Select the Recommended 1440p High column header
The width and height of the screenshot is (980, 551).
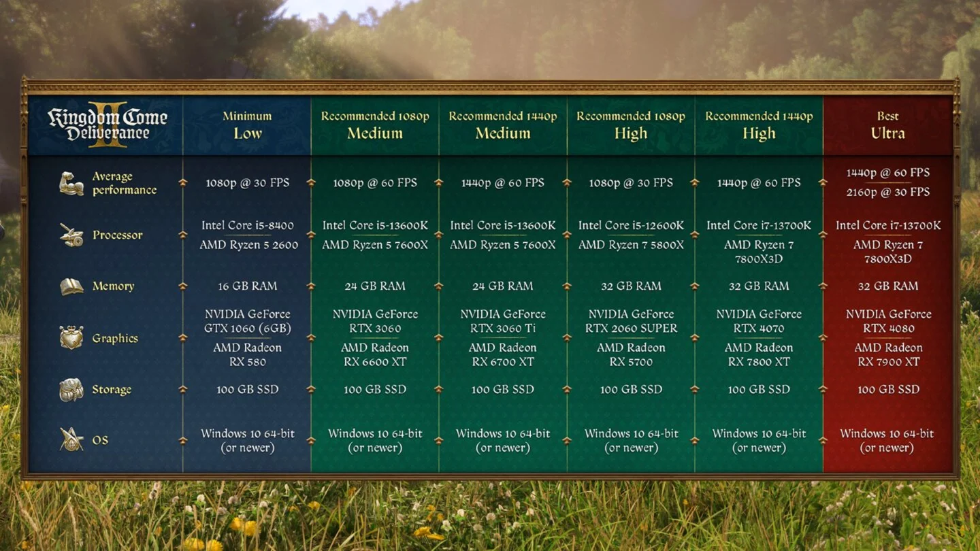759,125
